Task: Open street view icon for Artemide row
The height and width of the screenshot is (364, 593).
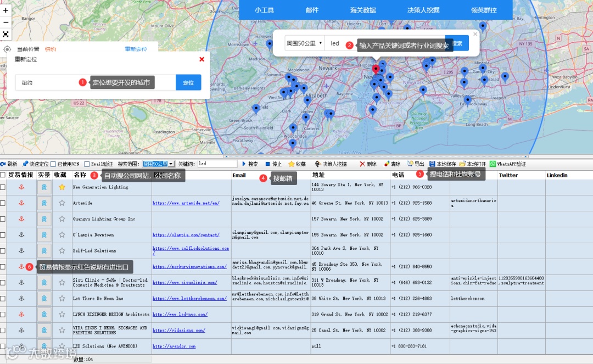Action: [44, 203]
